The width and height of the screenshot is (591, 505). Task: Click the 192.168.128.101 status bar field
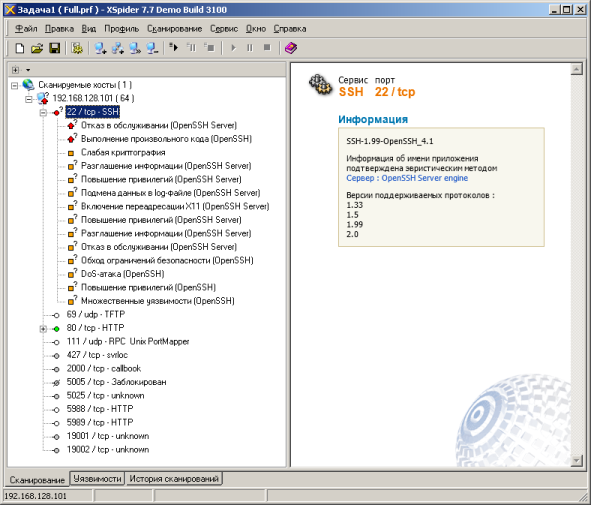pos(47,496)
